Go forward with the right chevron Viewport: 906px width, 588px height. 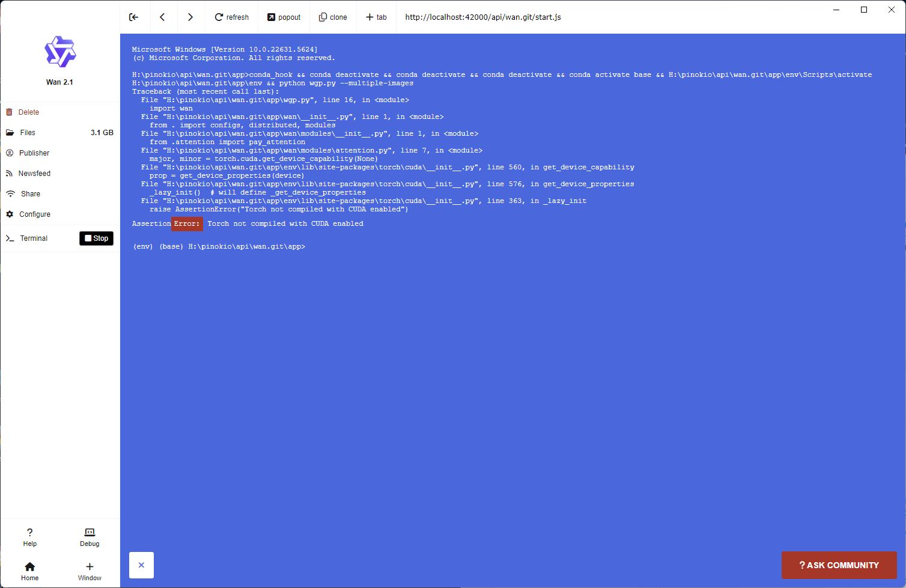[190, 17]
